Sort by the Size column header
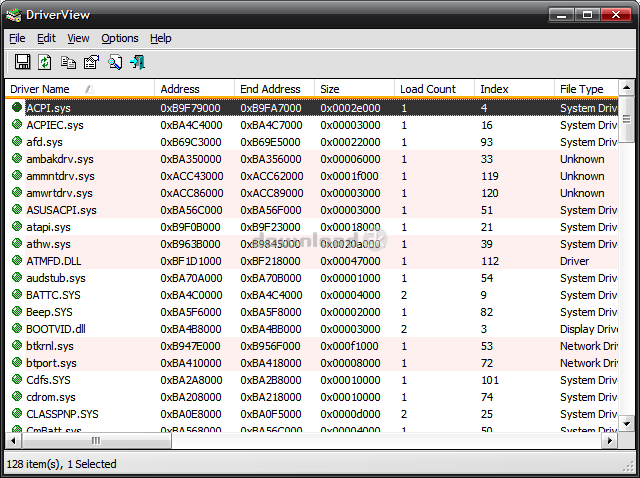This screenshot has height=478, width=640. [355, 89]
